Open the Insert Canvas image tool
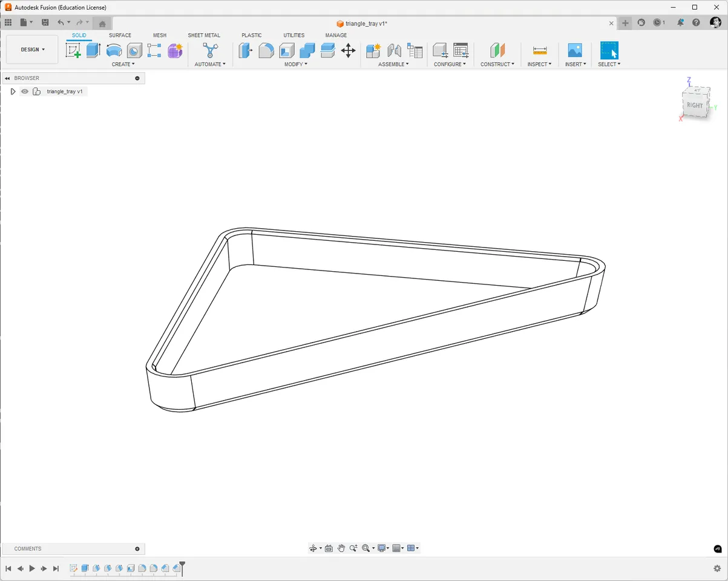This screenshot has height=581, width=728. coord(574,51)
